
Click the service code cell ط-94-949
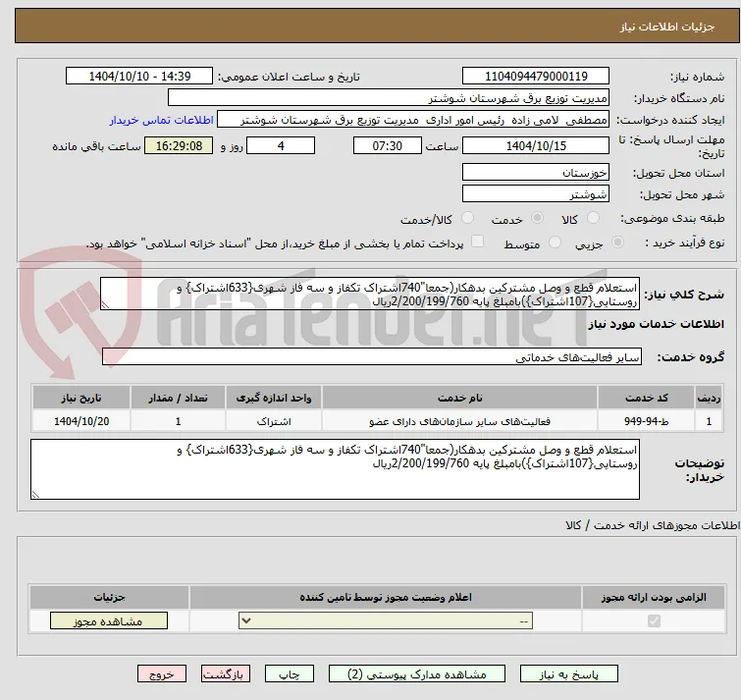[x=646, y=421]
